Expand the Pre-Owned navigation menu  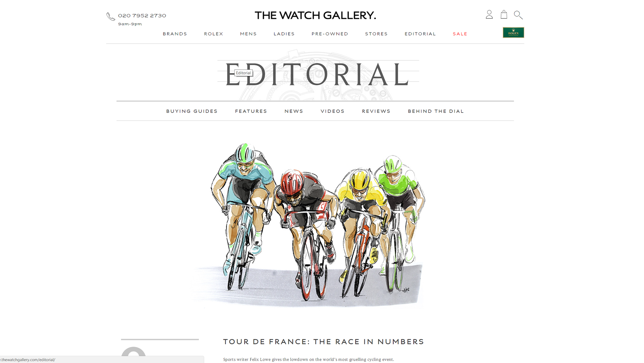pos(330,34)
